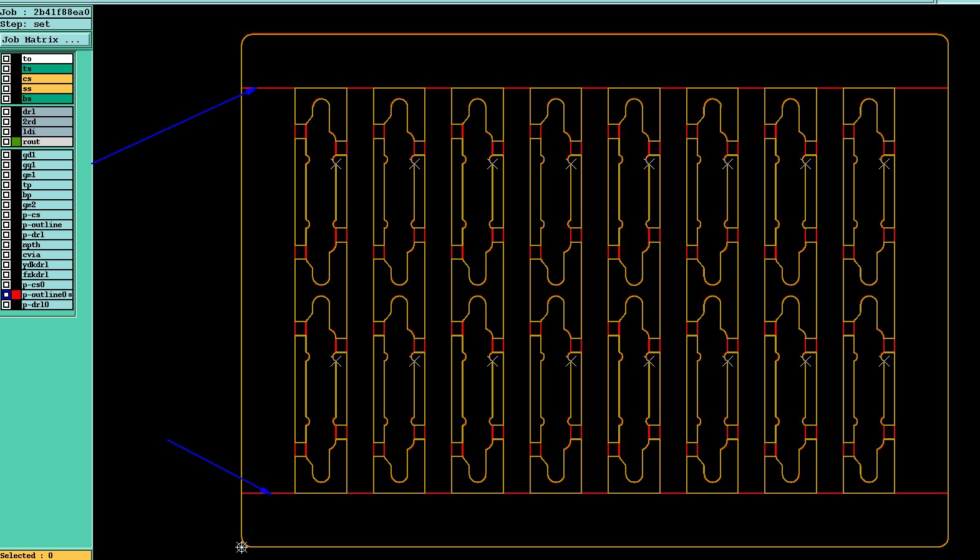Click the p-outline0 layer expand icon
The width and height of the screenshot is (980, 560).
tap(70, 295)
